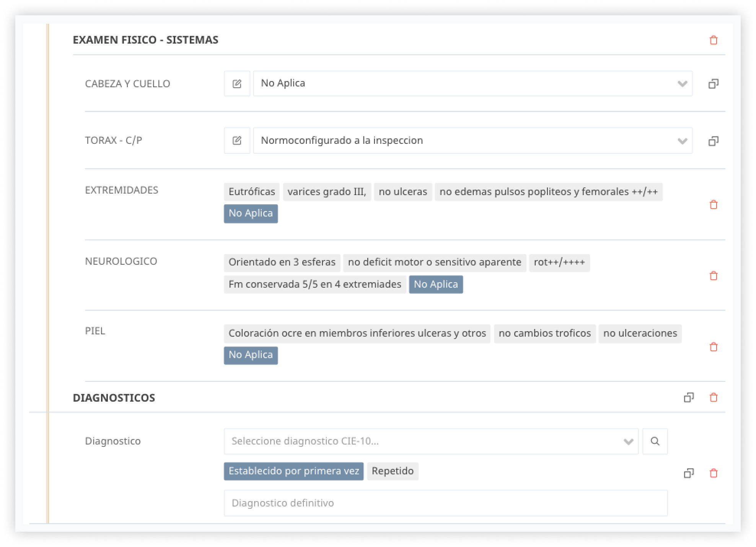Toggle Eutróficas tag in EXTREMIDADES
The width and height of the screenshot is (756, 547).
252,192
